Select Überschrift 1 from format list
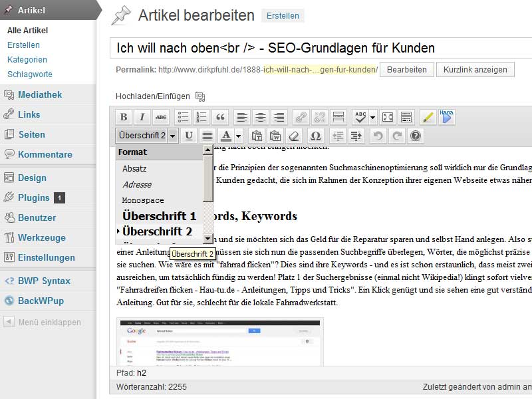This screenshot has width=532, height=399. pyautogui.click(x=159, y=216)
